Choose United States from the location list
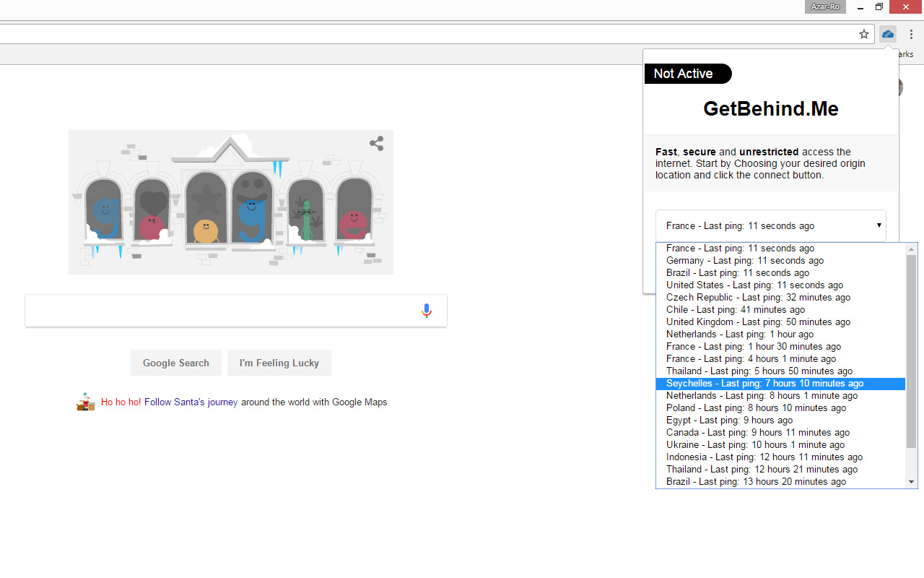Image resolution: width=924 pixels, height=578 pixels. [x=780, y=285]
